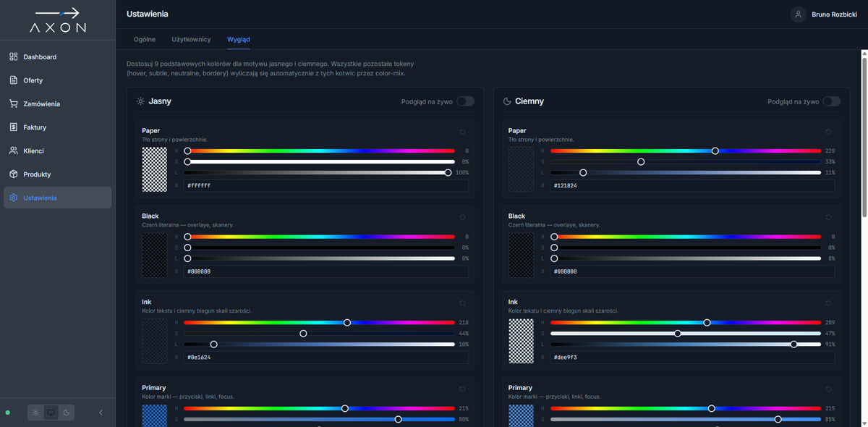Click Black hex field in Jasny panel
Viewport: 868px width, 427px height.
[x=325, y=271]
